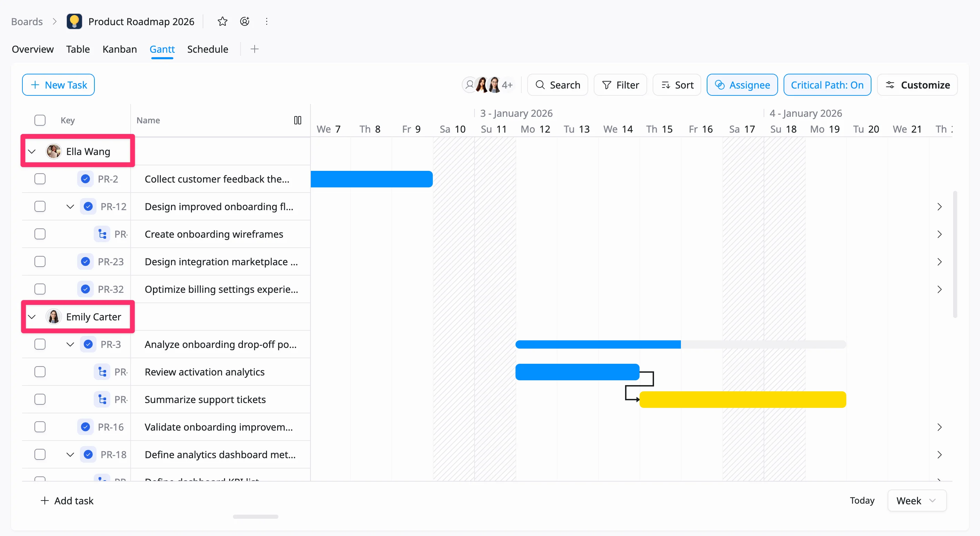Jump to bar arrow for Define analytics dashboard row
This screenshot has height=536, width=980.
(x=939, y=455)
